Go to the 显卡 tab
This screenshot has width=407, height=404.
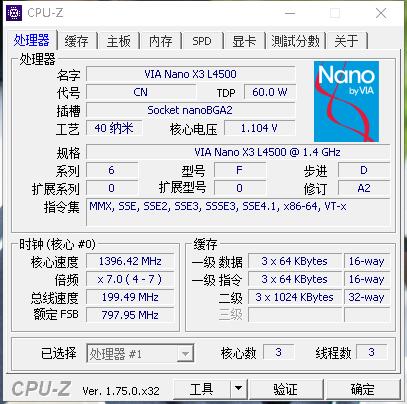tap(244, 41)
